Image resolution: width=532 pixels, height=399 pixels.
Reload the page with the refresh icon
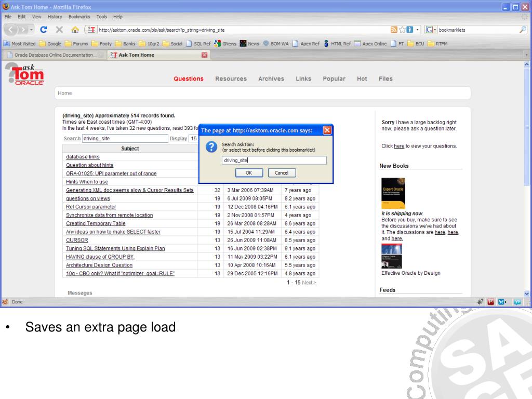click(x=44, y=30)
